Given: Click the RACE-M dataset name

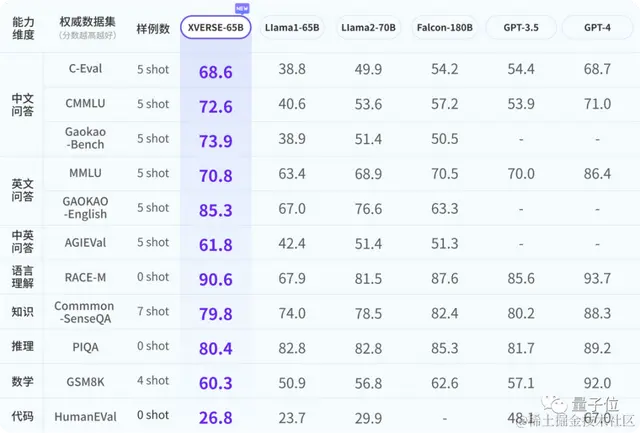Looking at the screenshot, I should click(x=85, y=278).
